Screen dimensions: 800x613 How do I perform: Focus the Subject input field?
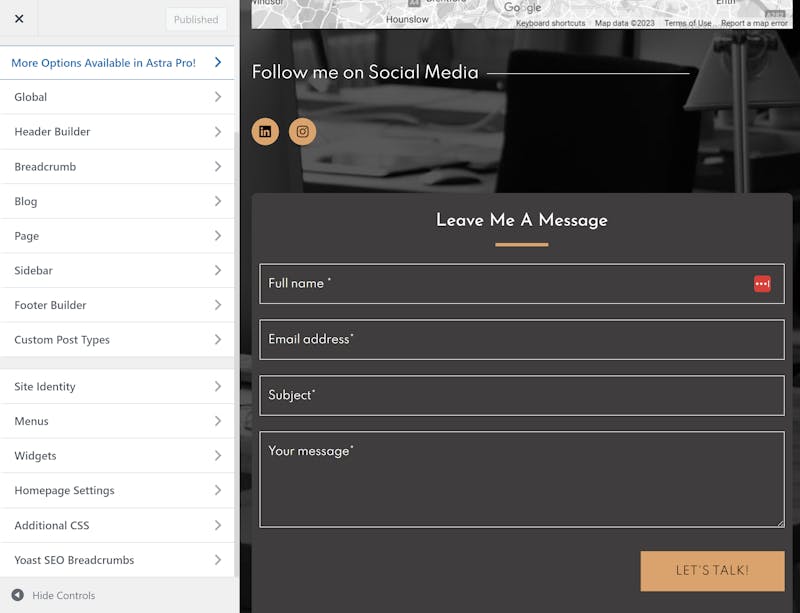pyautogui.click(x=522, y=396)
